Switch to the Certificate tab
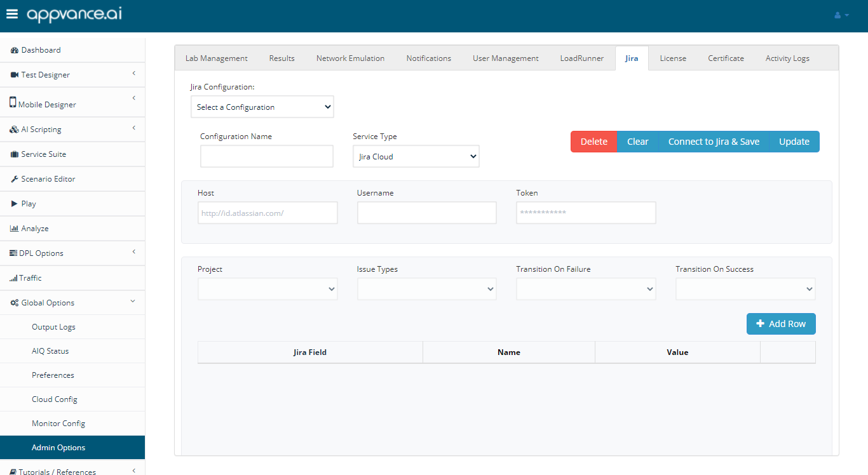This screenshot has width=868, height=475. [x=726, y=58]
